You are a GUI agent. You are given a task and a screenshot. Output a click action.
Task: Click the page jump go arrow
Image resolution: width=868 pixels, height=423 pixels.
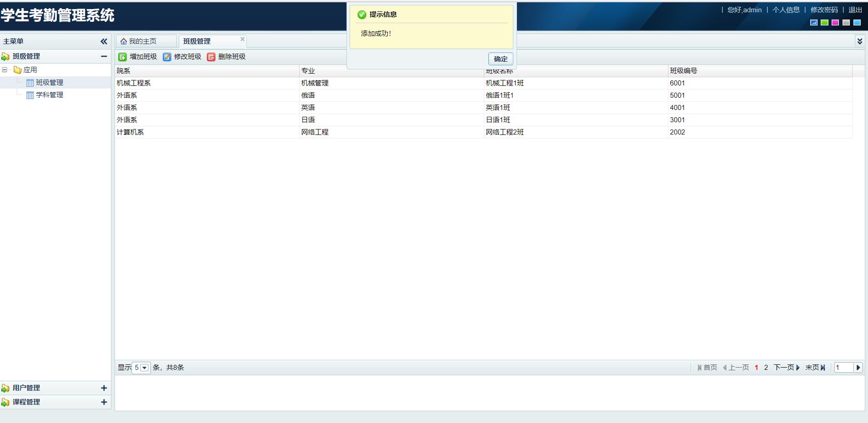(x=858, y=368)
